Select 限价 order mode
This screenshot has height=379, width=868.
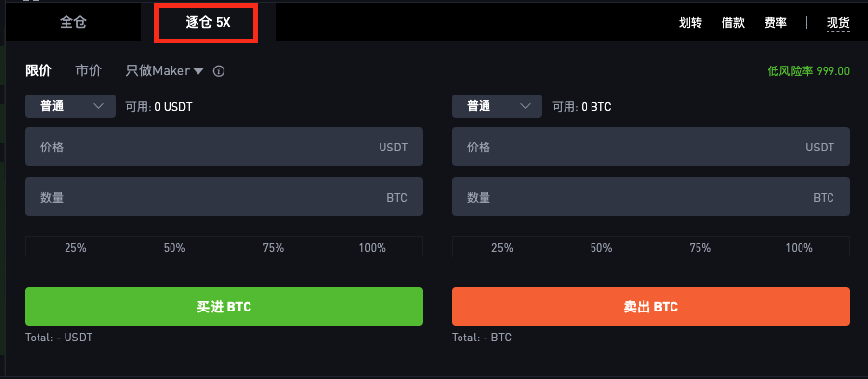(39, 71)
